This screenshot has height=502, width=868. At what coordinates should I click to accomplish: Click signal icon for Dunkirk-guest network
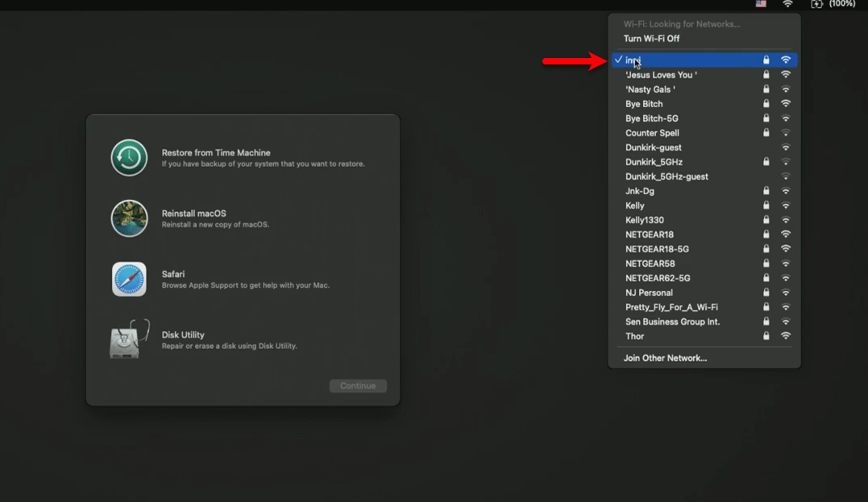tap(786, 147)
